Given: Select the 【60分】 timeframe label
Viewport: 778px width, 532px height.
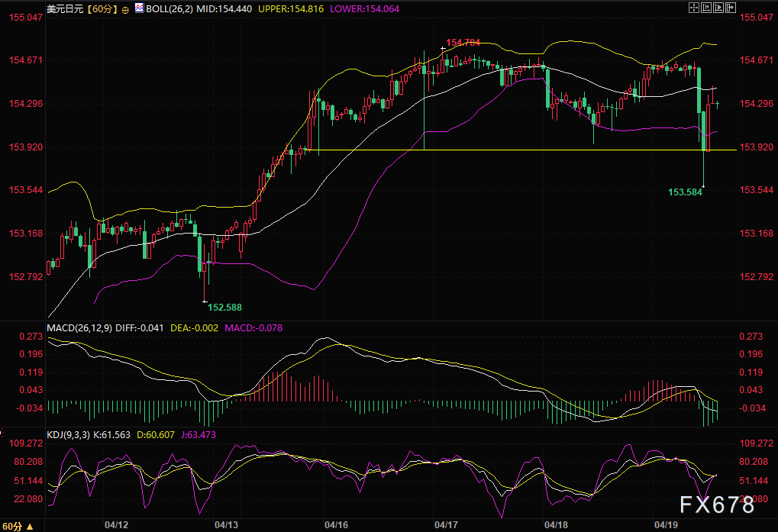Looking at the screenshot, I should 102,7.
